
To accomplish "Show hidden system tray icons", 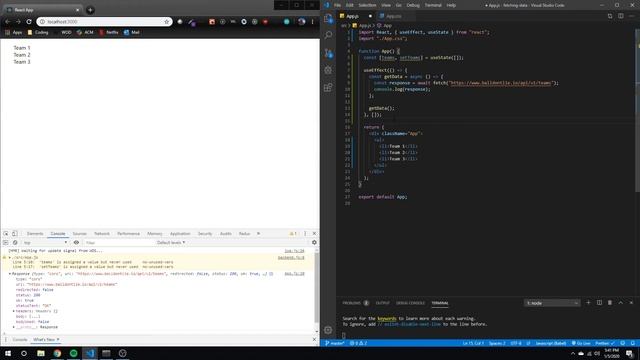I will [x=572, y=353].
